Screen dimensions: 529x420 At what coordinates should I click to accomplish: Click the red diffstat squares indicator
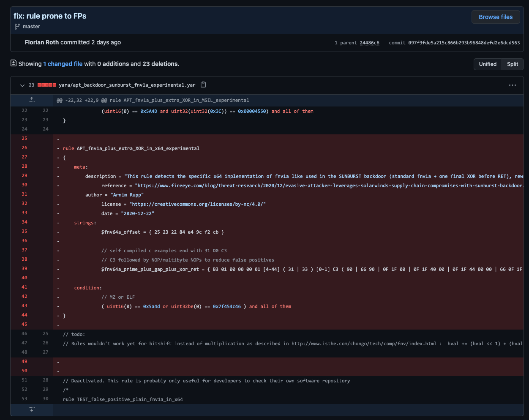[x=46, y=85]
